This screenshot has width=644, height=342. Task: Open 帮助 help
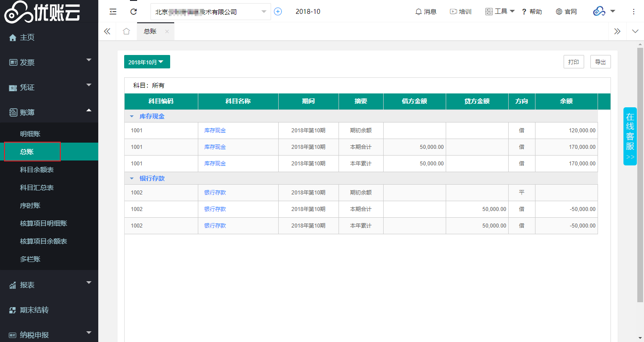(x=532, y=12)
